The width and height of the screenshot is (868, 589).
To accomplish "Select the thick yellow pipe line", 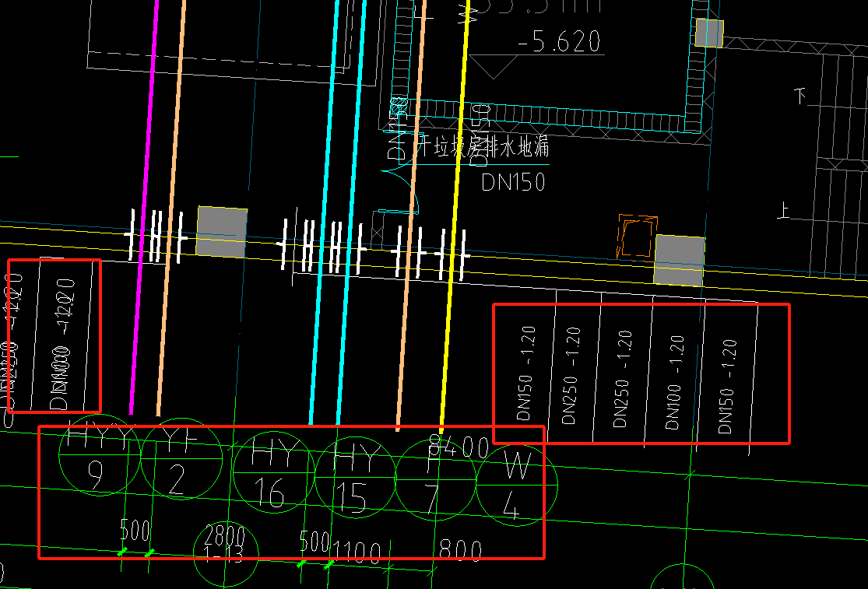I will (455, 217).
